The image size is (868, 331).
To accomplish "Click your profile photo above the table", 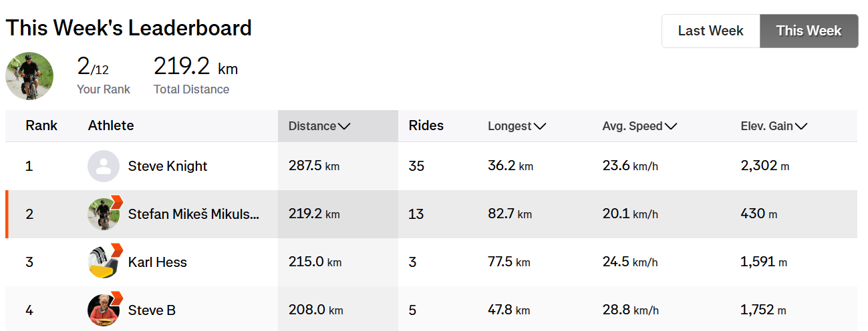I will [x=29, y=76].
